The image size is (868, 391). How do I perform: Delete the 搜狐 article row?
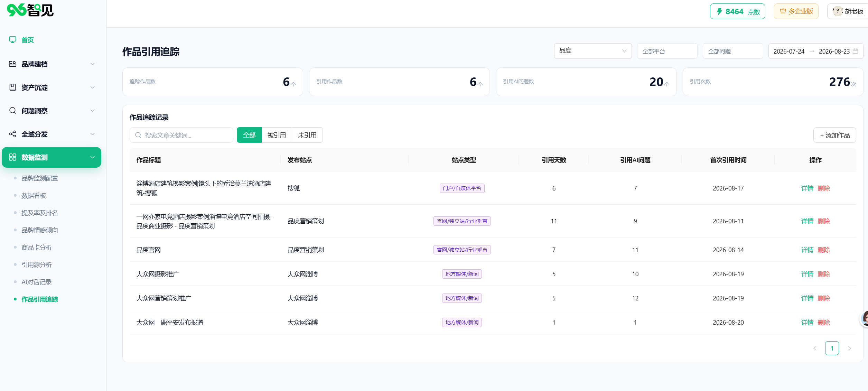[x=824, y=188]
